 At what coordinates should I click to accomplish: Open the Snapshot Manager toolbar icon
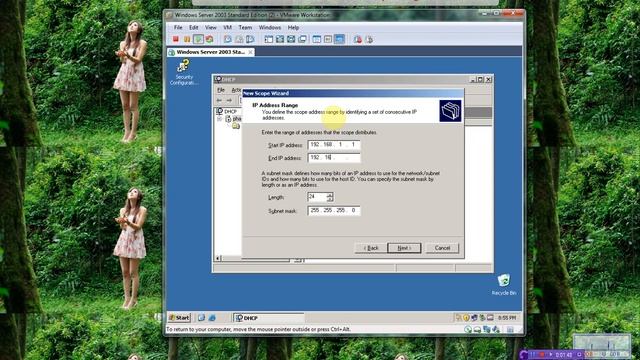pos(250,39)
